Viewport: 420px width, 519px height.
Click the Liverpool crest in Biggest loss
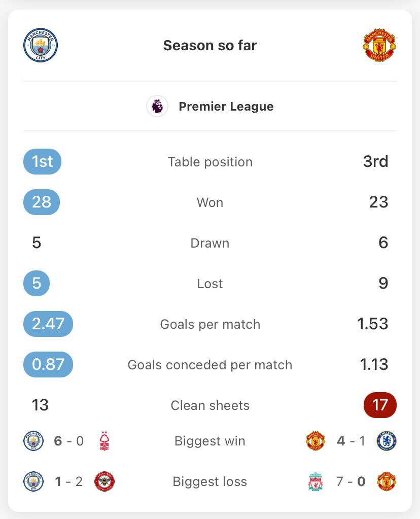point(316,481)
